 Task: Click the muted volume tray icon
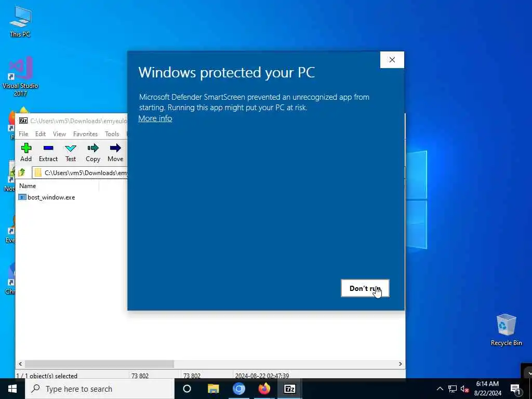(x=465, y=389)
